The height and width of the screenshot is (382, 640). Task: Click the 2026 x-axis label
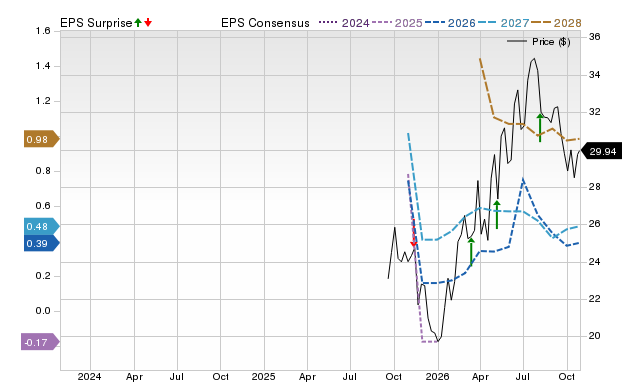point(438,376)
